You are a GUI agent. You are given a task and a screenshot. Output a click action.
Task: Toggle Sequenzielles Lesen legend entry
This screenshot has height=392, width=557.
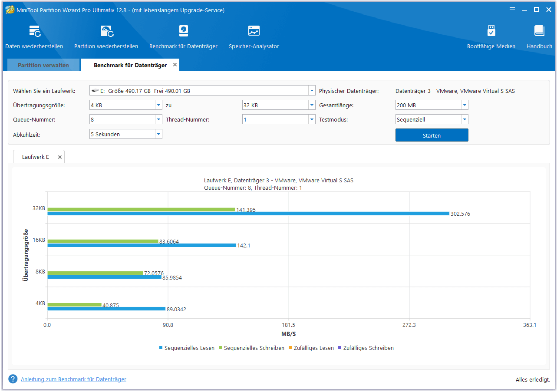(x=187, y=348)
